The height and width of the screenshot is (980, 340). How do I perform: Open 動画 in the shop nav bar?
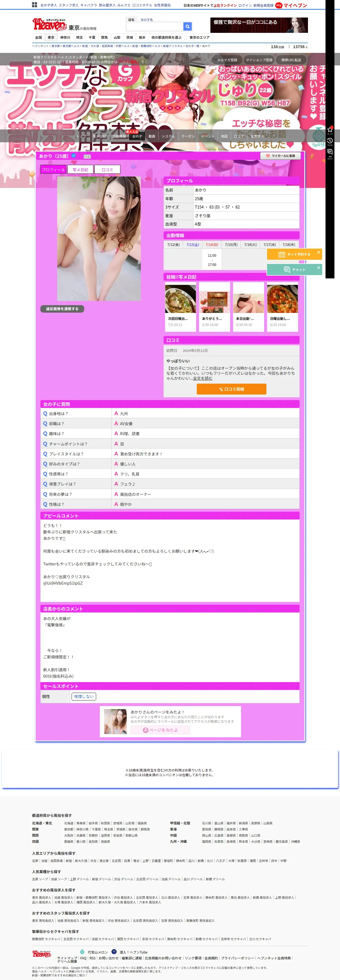(152, 136)
